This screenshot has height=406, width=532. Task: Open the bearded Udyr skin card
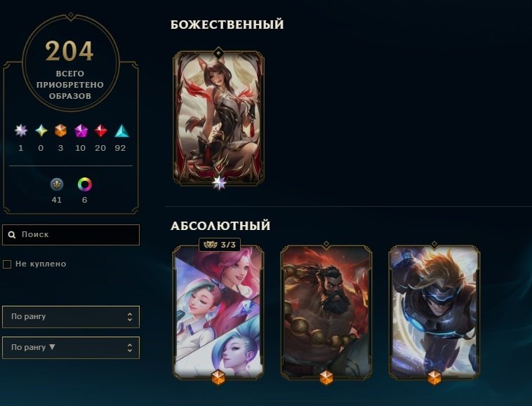click(x=326, y=312)
